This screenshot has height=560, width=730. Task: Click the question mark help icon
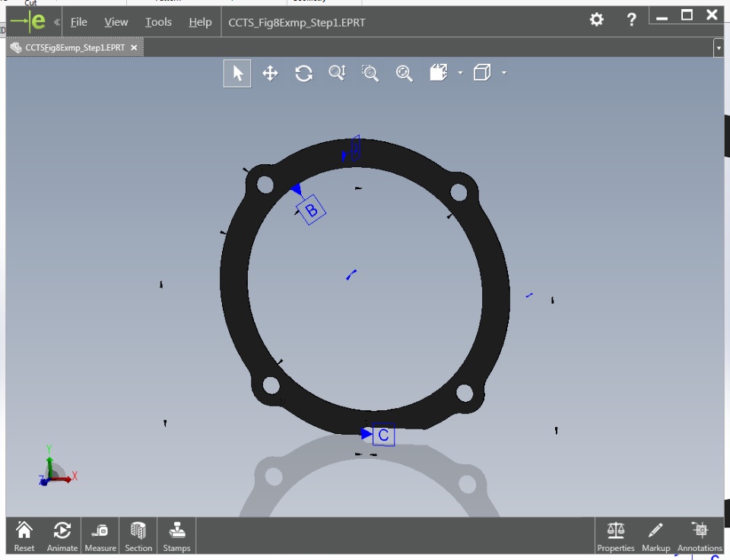coord(631,20)
